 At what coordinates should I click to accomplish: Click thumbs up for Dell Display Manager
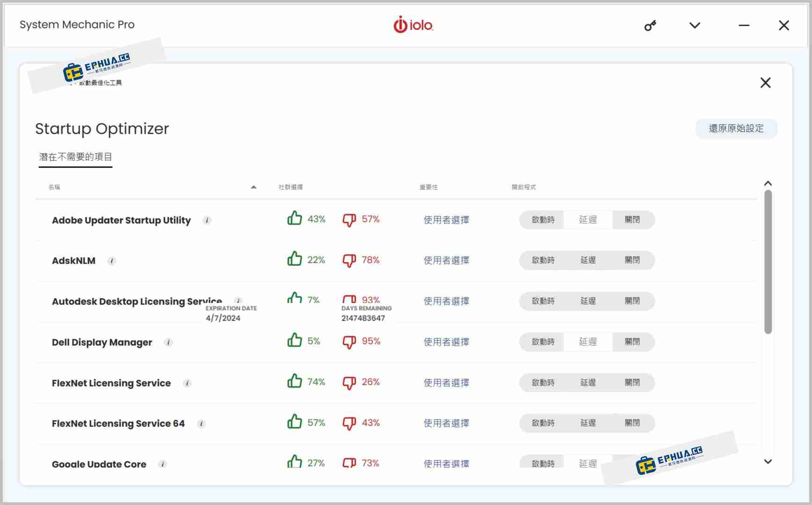tap(295, 340)
